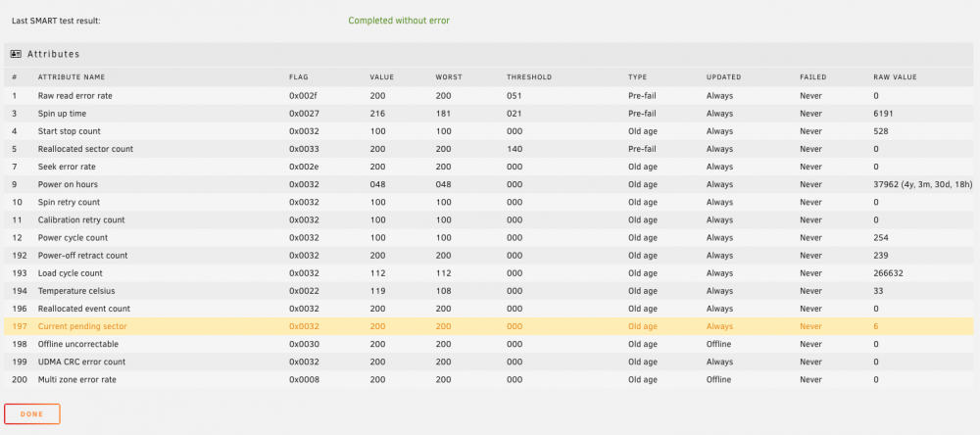Select the 'Multi zone error rate' attribute

click(x=76, y=379)
